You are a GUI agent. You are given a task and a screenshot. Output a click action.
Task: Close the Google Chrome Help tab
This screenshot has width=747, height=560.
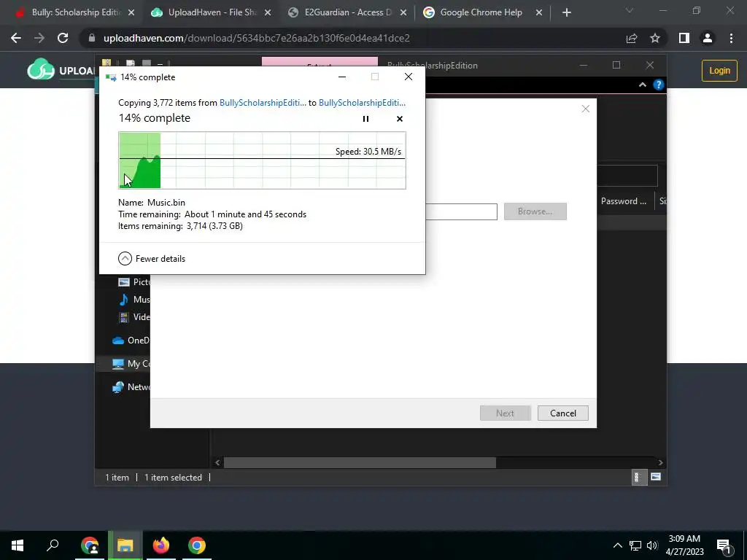pyautogui.click(x=539, y=12)
